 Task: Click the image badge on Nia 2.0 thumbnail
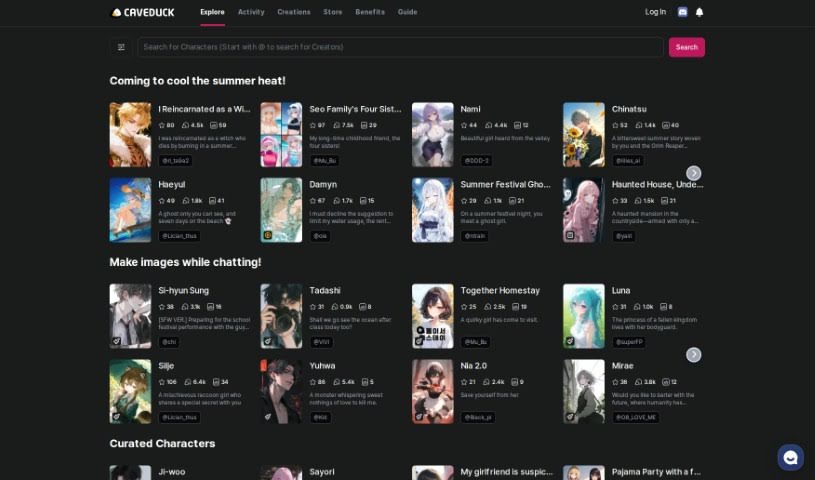[x=419, y=416]
